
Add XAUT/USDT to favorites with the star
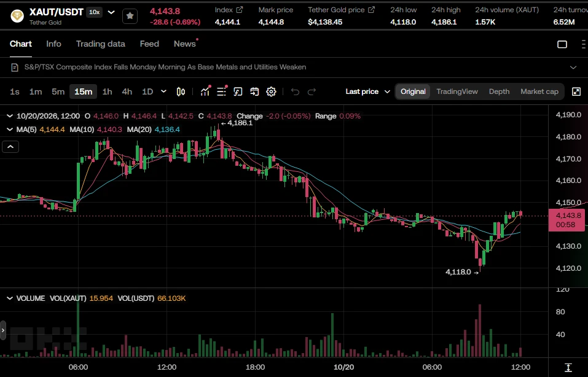click(x=130, y=16)
